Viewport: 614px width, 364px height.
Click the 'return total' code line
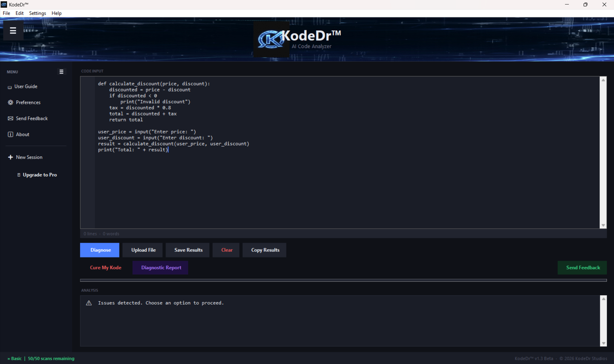point(126,120)
